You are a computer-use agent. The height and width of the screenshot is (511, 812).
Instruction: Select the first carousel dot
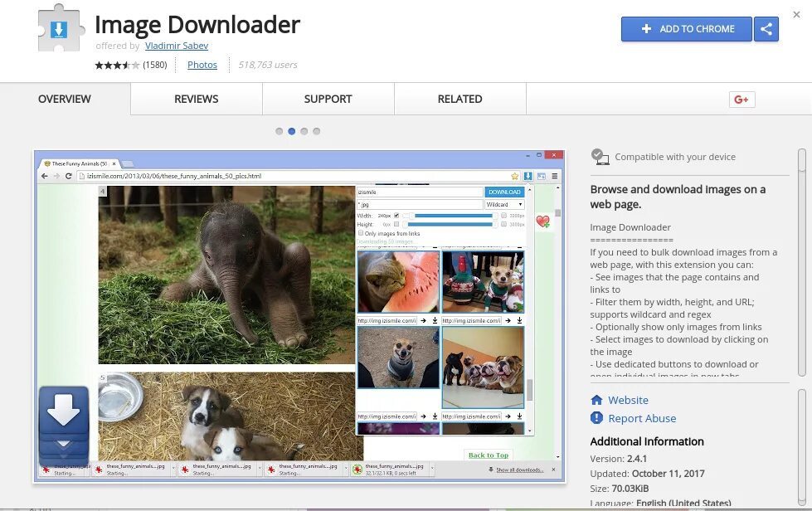[x=280, y=132]
